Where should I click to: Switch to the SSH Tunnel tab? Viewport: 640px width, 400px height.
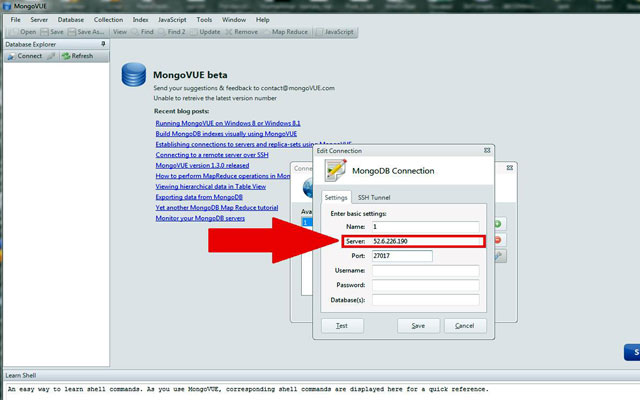[373, 198]
